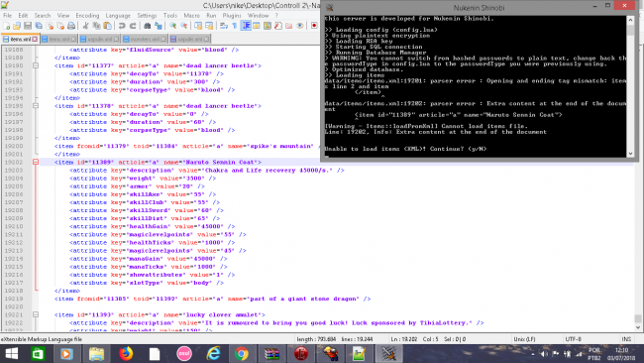Open Firefox from the taskbar
Screen dimensions: 644x363
pos(126,353)
